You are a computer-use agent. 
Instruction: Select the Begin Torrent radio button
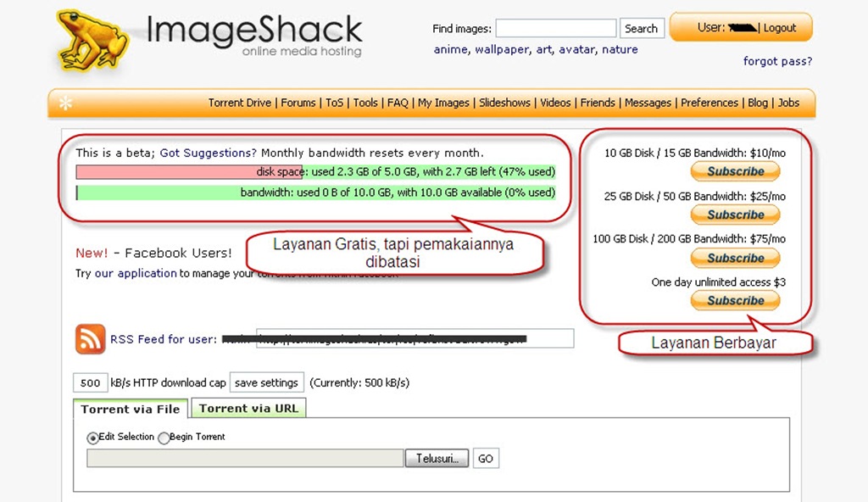point(164,438)
